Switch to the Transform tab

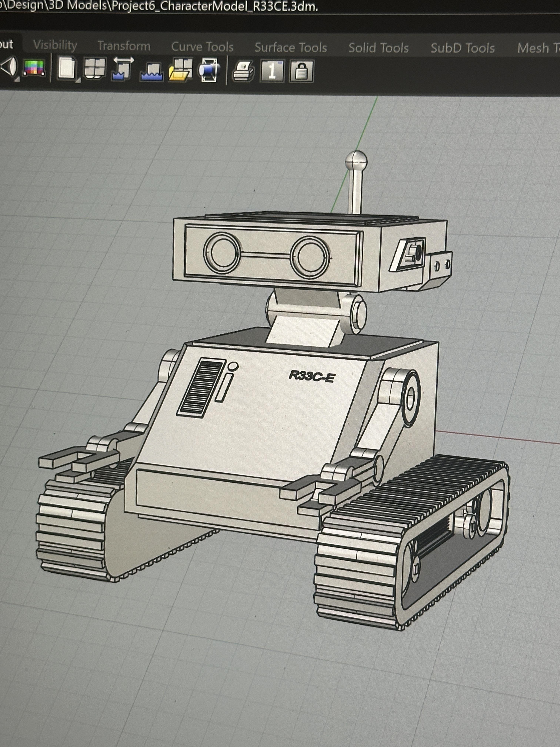pyautogui.click(x=124, y=46)
